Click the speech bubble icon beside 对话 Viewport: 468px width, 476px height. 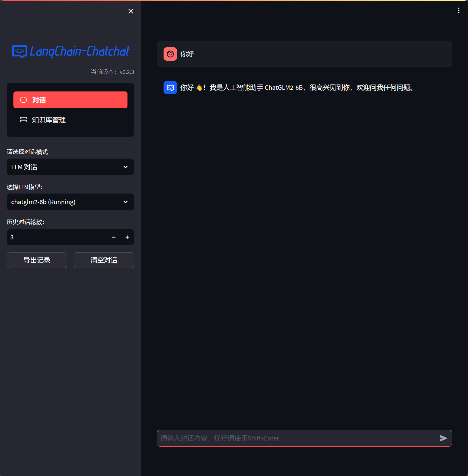tap(23, 100)
